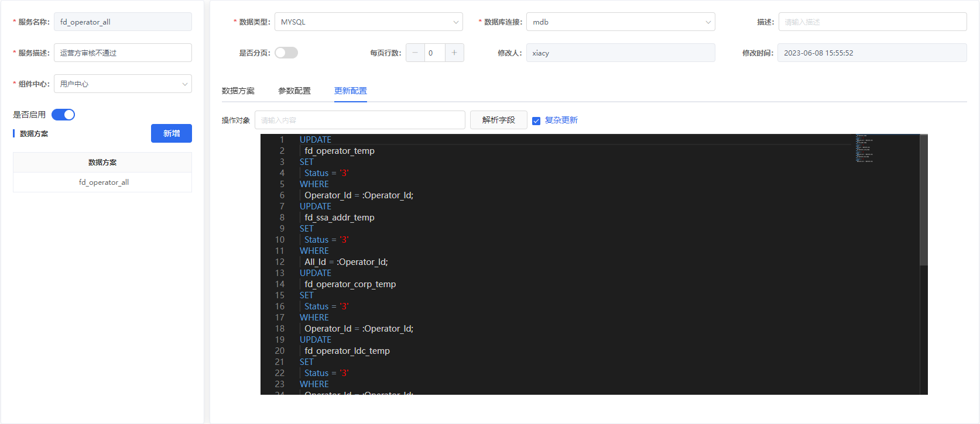Viewport: 980px width, 424px height.
Task: Click code line 20 fd_operator_ldc_temp
Action: [347, 351]
